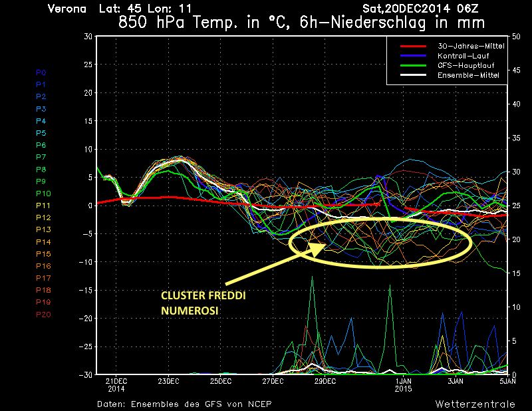The width and height of the screenshot is (532, 411).
Task: Click the Daten: Ensembles des GFS caption
Action: click(x=184, y=404)
